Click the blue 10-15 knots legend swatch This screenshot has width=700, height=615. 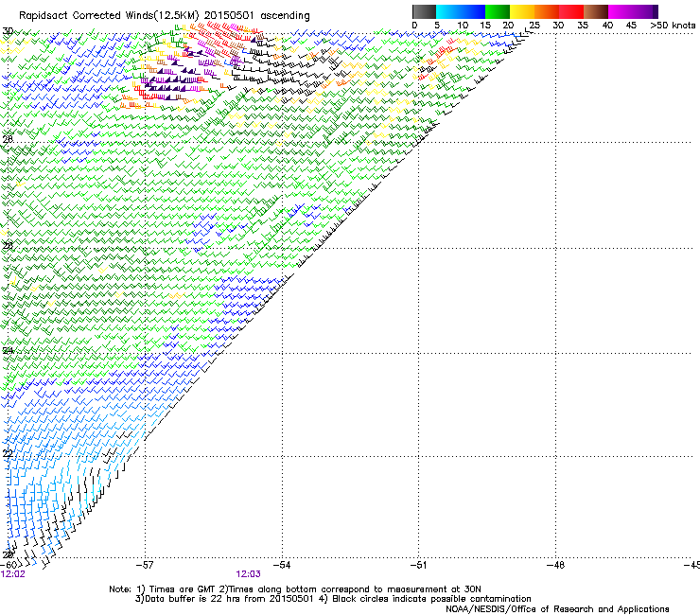(x=473, y=11)
